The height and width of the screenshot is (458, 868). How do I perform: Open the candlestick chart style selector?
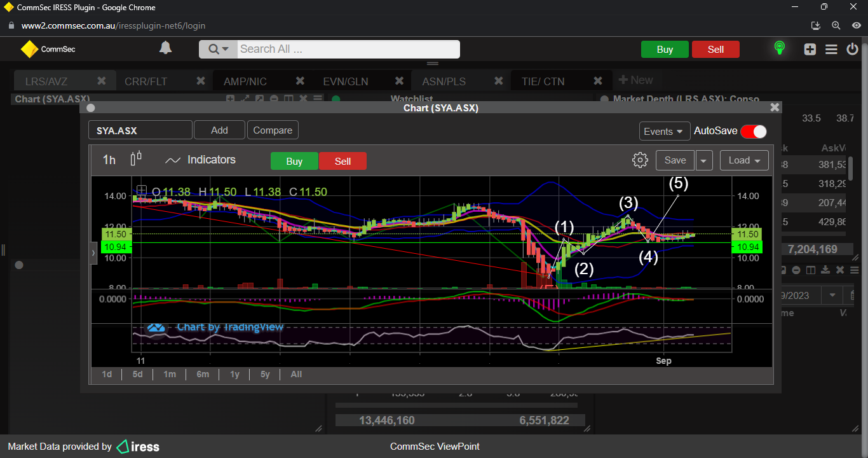coord(136,159)
